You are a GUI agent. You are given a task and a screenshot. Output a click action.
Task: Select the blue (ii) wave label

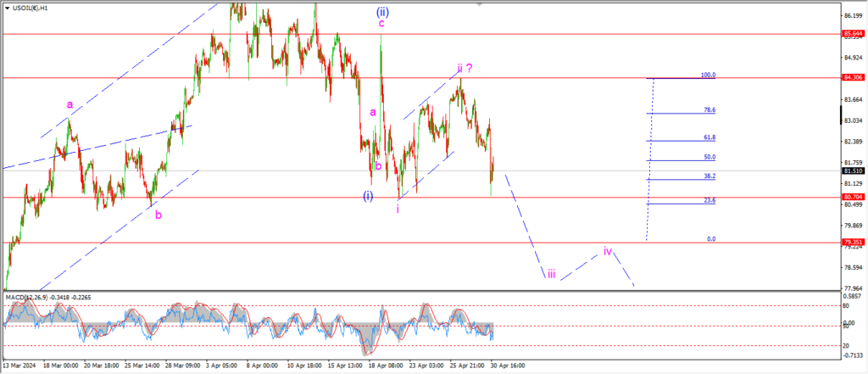click(x=381, y=11)
